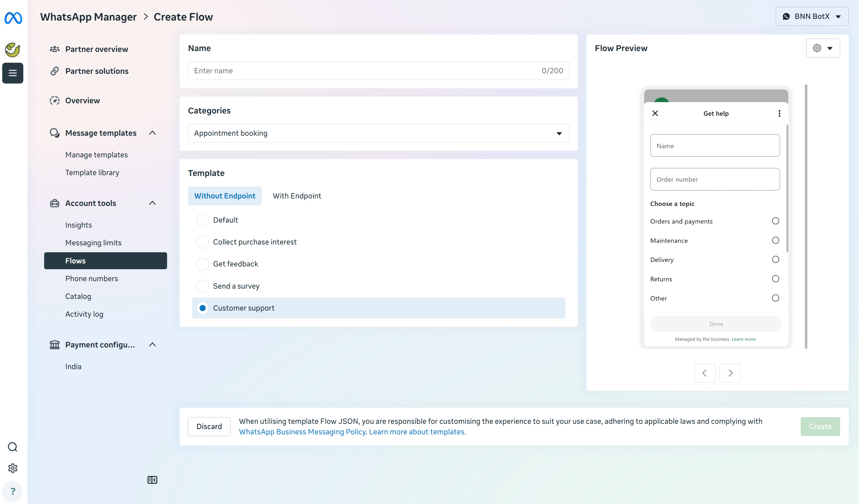Click Learn more link in flow preview

(744, 339)
